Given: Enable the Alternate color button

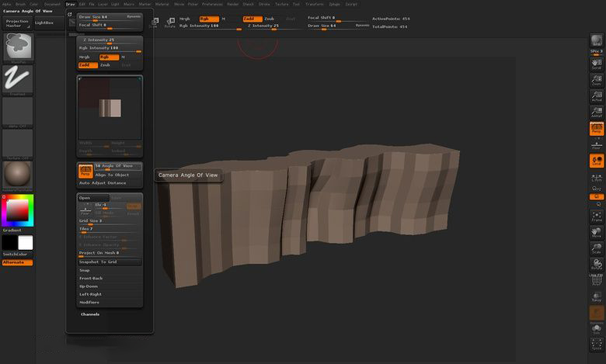Looking at the screenshot, I should point(17,262).
